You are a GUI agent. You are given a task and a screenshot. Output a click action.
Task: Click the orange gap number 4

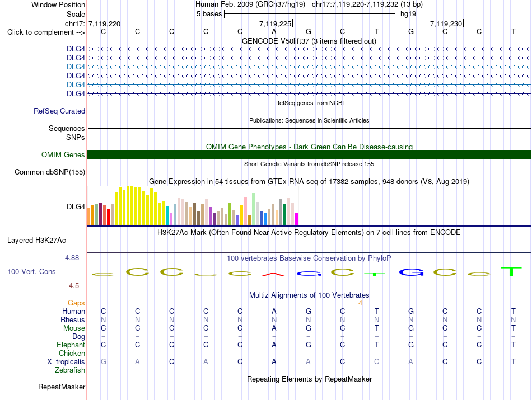coord(360,303)
